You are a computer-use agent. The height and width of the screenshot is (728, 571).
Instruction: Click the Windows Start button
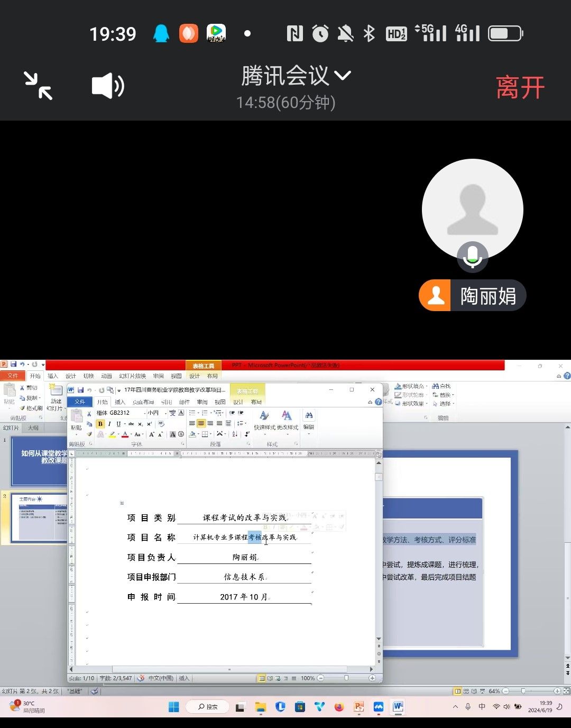(173, 707)
